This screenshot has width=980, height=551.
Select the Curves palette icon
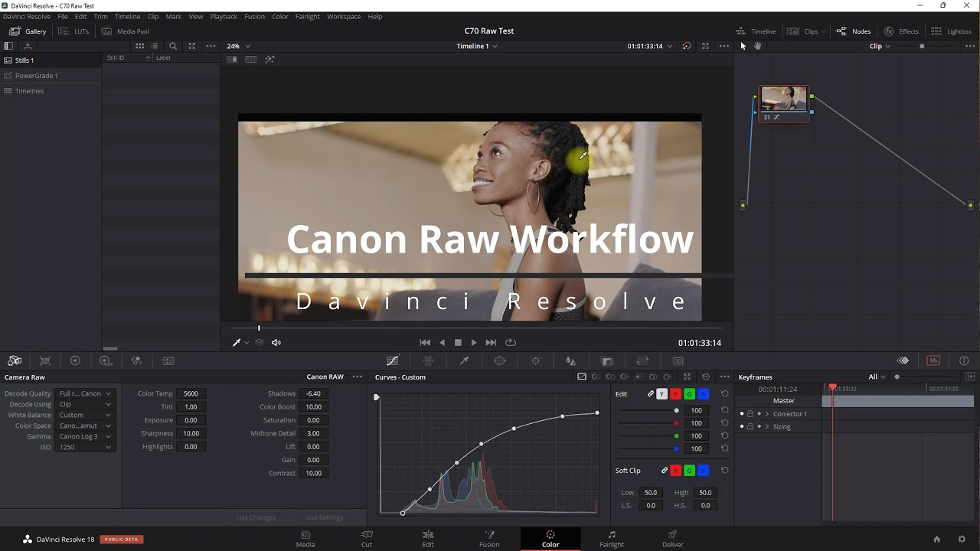click(x=393, y=361)
